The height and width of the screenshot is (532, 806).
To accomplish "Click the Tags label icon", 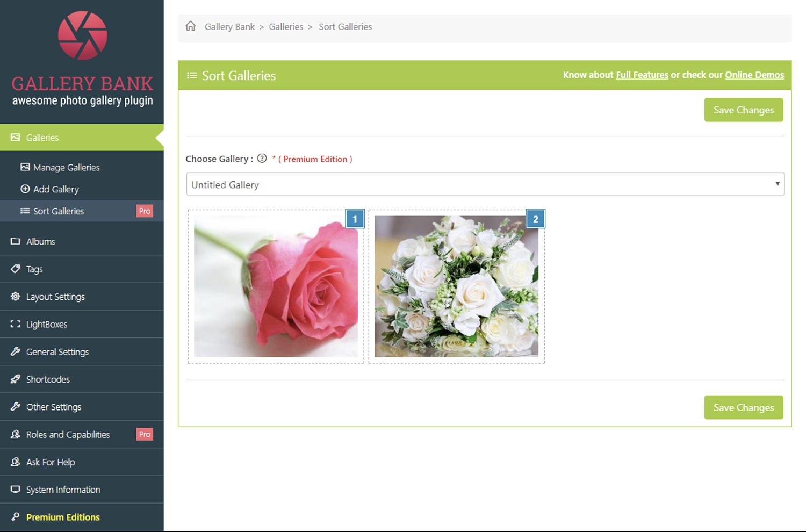I will point(16,269).
